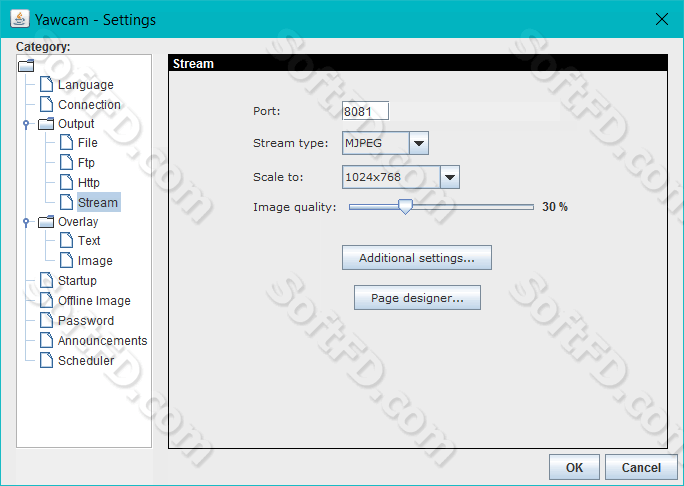Click the Offline Image page icon
This screenshot has height=486, width=684.
point(46,300)
